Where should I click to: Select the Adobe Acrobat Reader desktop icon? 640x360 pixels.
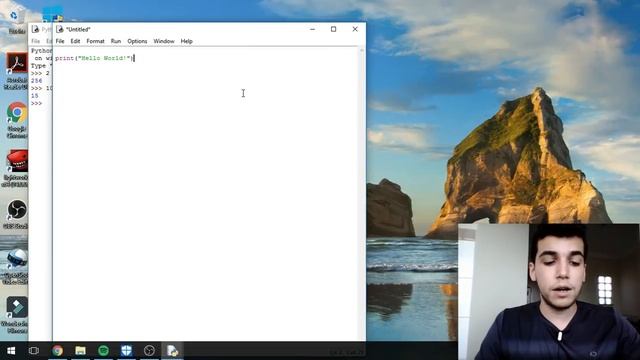click(16, 71)
